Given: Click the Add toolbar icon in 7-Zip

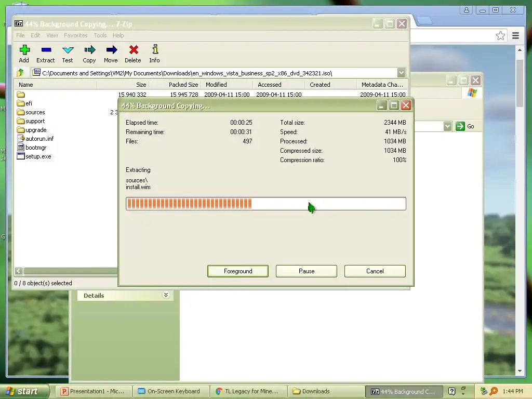Looking at the screenshot, I should point(24,50).
